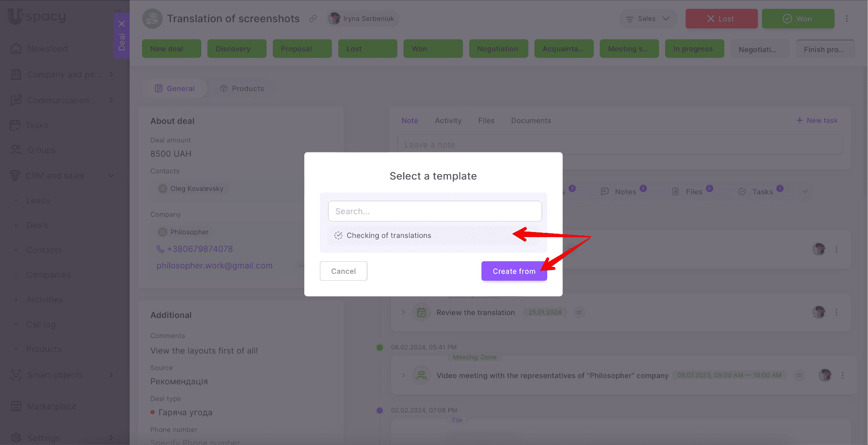Viewport: 868px width, 445px height.
Task: Click the copy link icon beside deal title
Action: (313, 19)
